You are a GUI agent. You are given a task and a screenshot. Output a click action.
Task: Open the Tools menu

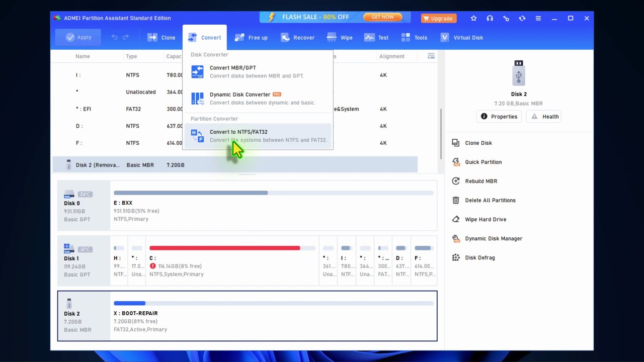[415, 37]
